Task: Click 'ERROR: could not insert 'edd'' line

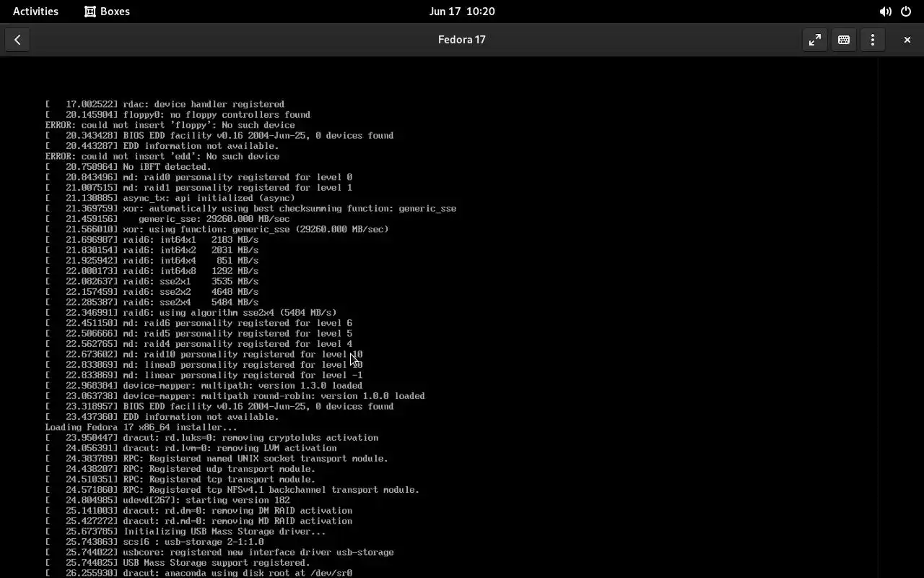Action: click(162, 156)
